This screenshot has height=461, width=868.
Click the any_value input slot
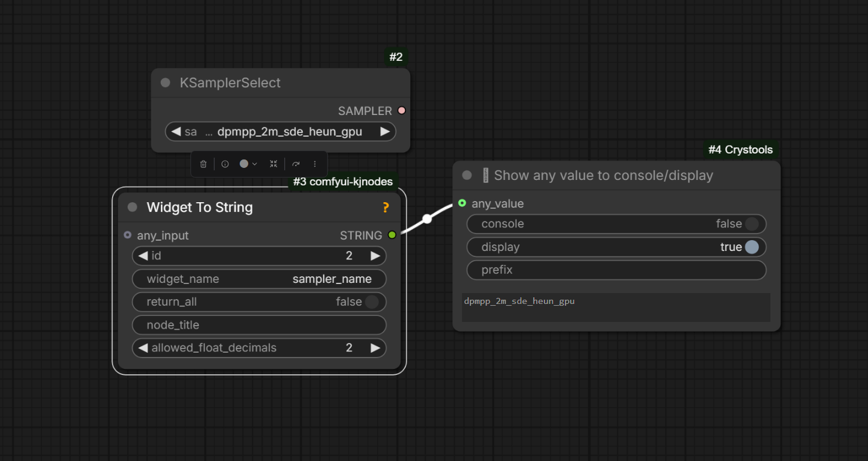click(x=462, y=203)
